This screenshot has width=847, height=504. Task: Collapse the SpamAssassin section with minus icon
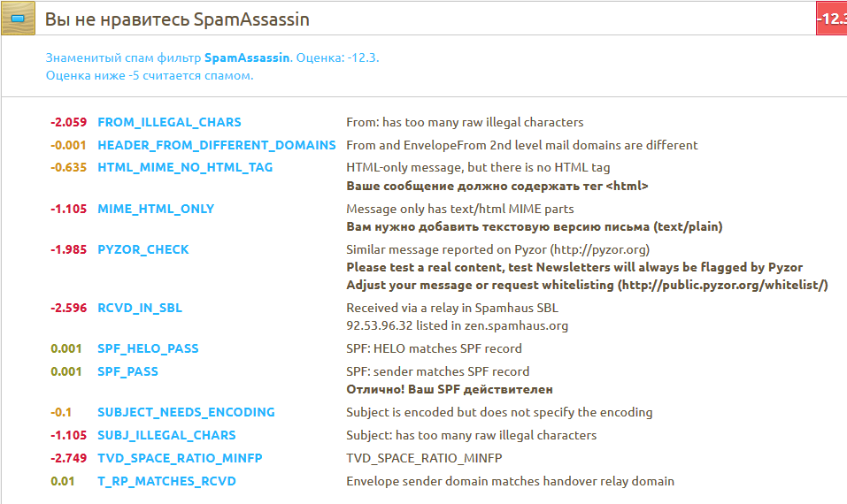click(19, 19)
